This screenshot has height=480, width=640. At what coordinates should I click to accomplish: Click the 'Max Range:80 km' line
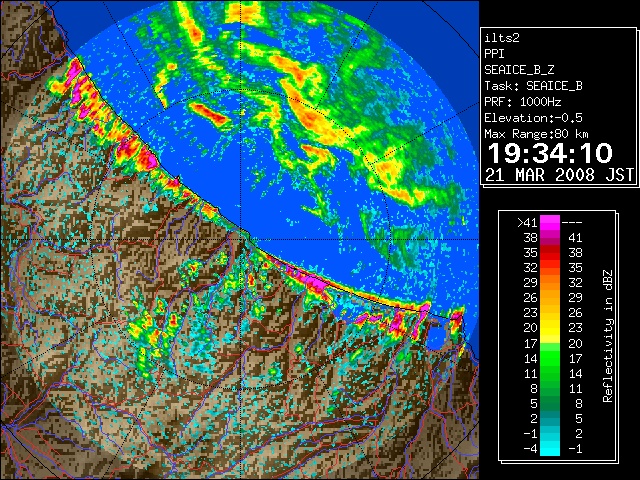click(536, 134)
